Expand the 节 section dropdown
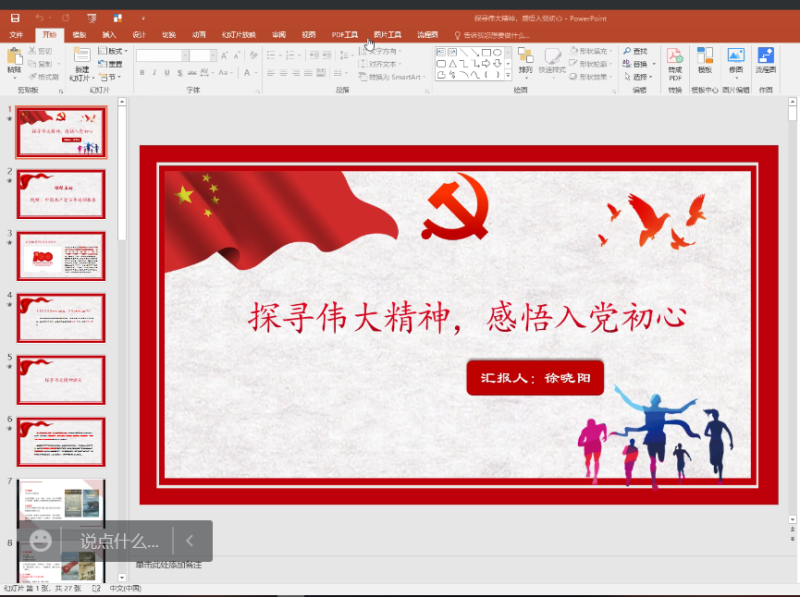The height and width of the screenshot is (597, 800). pos(111,77)
